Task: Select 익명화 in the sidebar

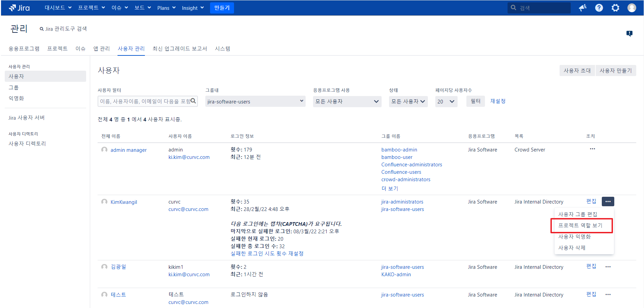Action: point(16,98)
